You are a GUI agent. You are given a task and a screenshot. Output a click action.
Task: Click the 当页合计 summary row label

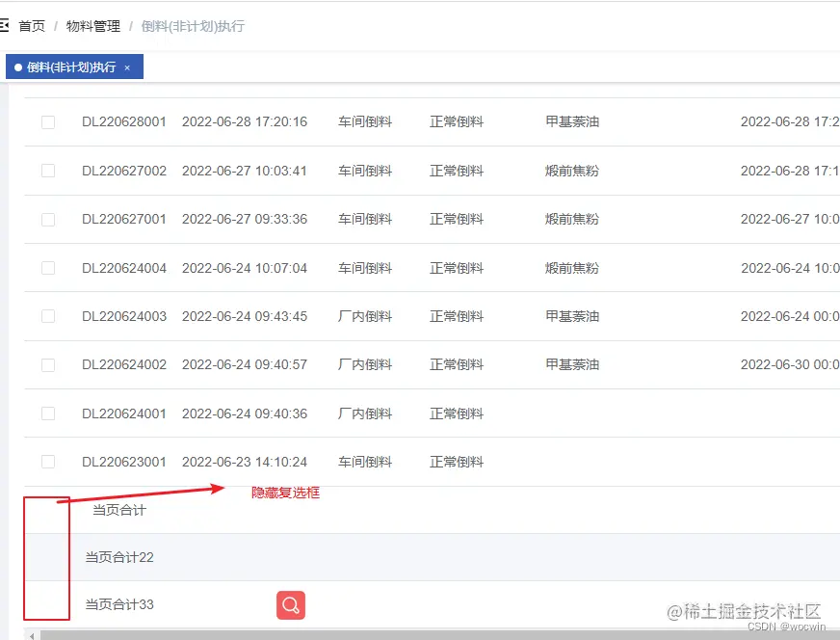click(x=119, y=510)
